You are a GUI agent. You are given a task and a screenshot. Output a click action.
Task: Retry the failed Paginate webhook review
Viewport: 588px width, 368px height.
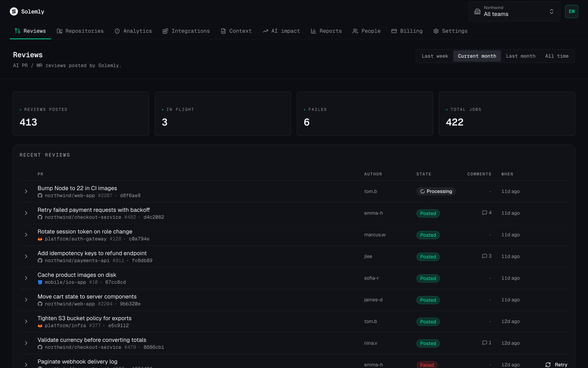(556, 364)
